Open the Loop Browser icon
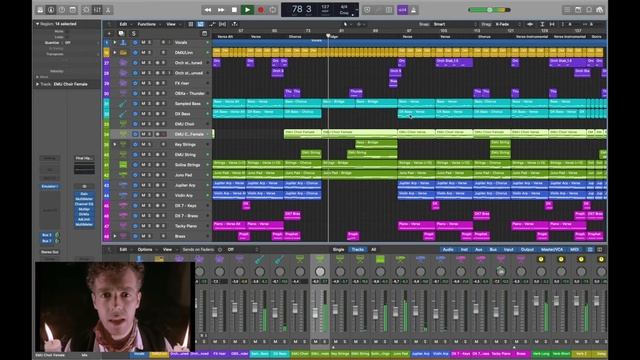Screen dimensions: 640x360 click(589, 10)
